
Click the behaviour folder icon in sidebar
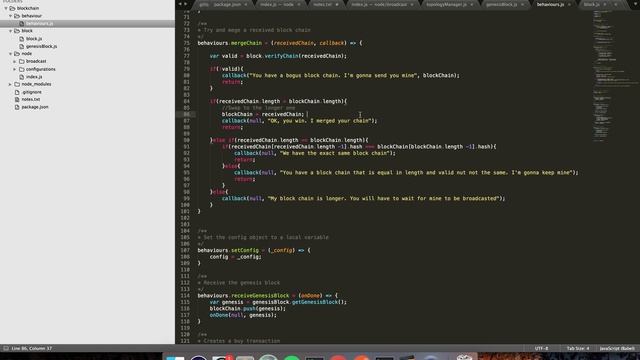tap(17, 16)
